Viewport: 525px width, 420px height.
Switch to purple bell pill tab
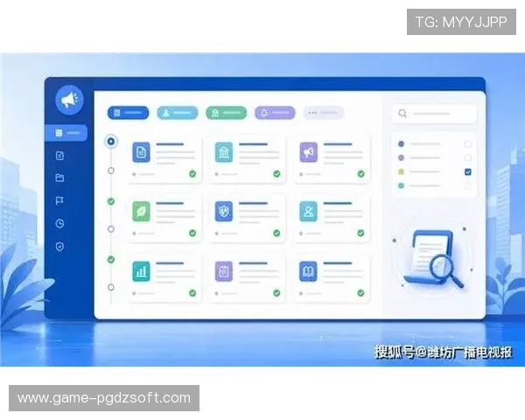click(275, 113)
